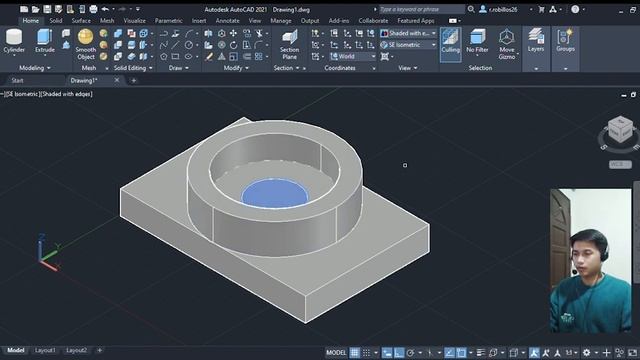The height and width of the screenshot is (360, 640).
Task: Toggle snap mode dots in status bar
Action: click(367, 353)
